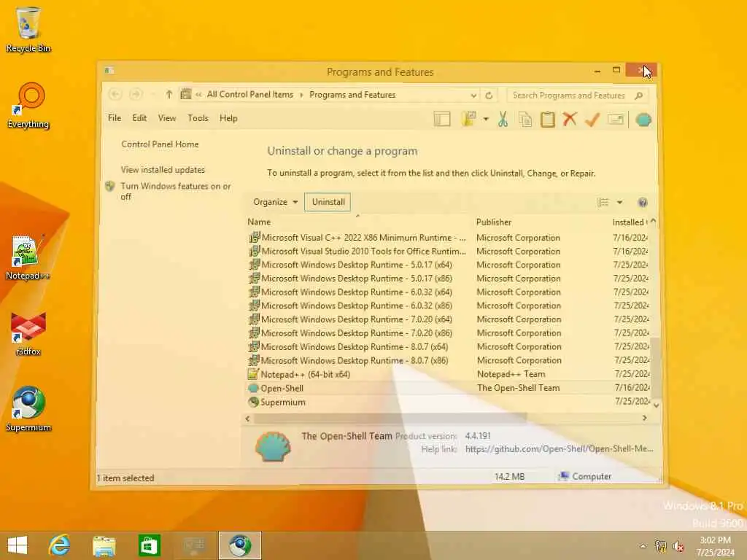Click the muted volume tray icon
747x560 pixels.
pos(678,546)
